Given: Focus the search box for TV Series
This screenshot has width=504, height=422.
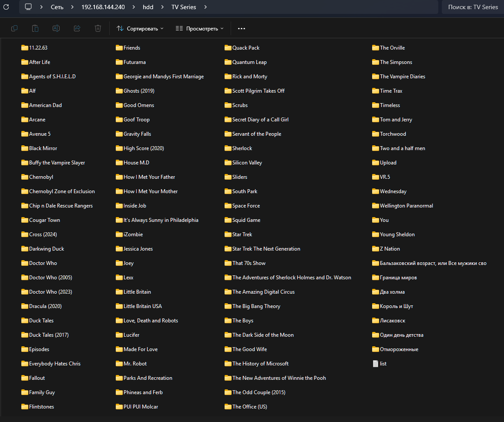Looking at the screenshot, I should [x=473, y=7].
